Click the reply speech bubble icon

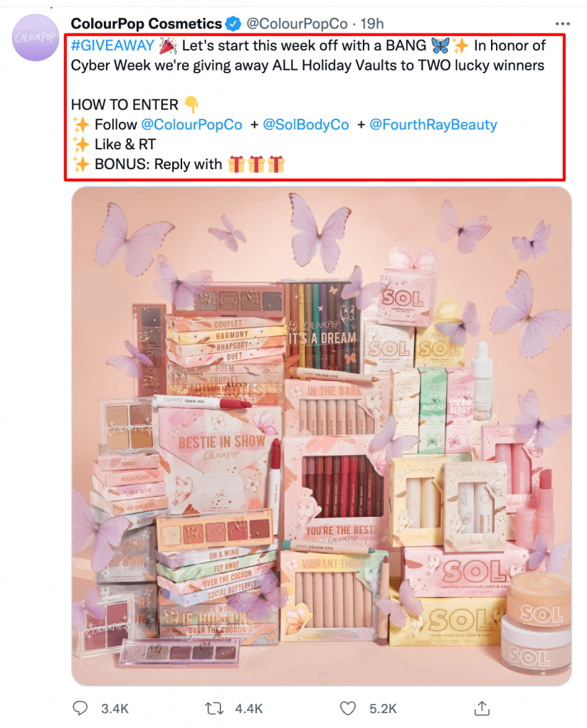point(80,708)
